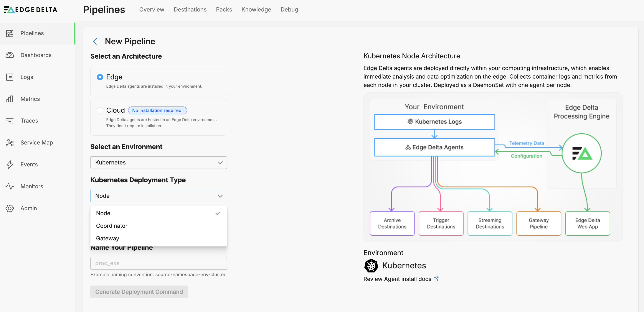Screen dimensions: 644x312
Task: Open Traces sidebar icon
Action: coord(10,121)
